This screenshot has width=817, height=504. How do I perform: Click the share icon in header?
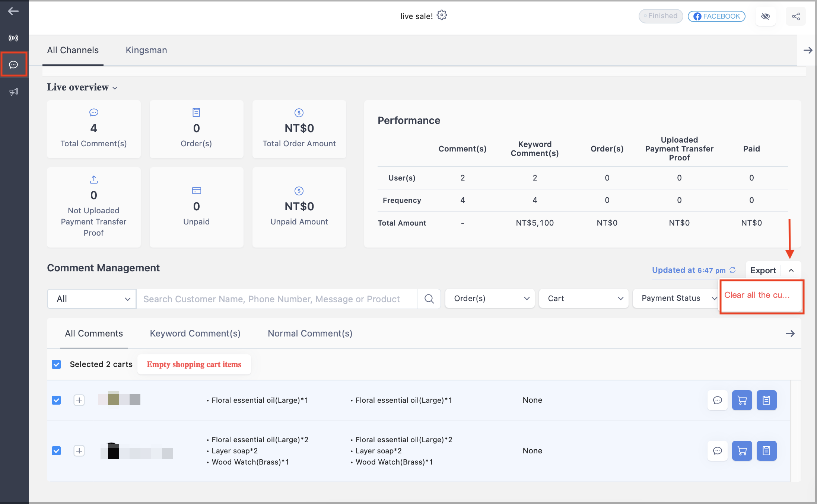pyautogui.click(x=796, y=16)
